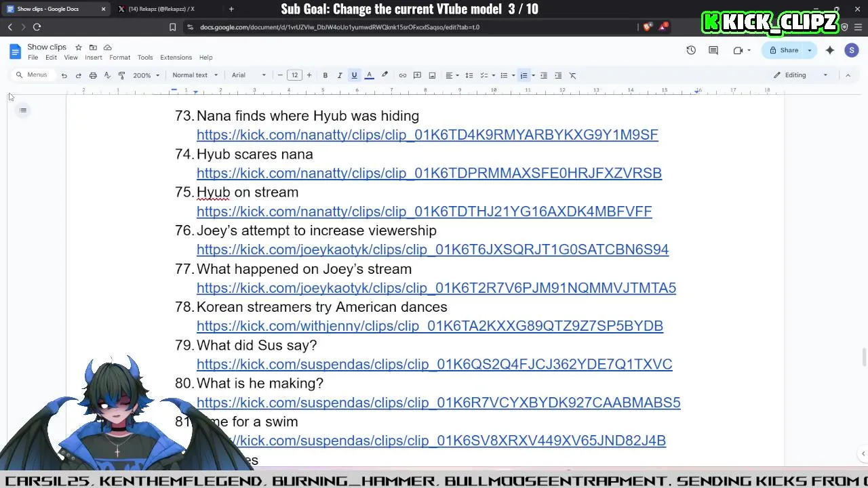Click the Insert image icon

(432, 75)
